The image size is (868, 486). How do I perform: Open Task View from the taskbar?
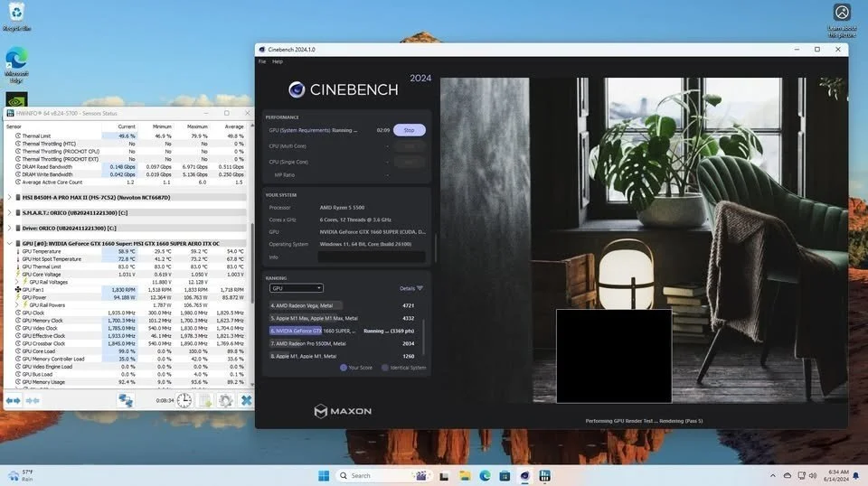[x=444, y=475]
